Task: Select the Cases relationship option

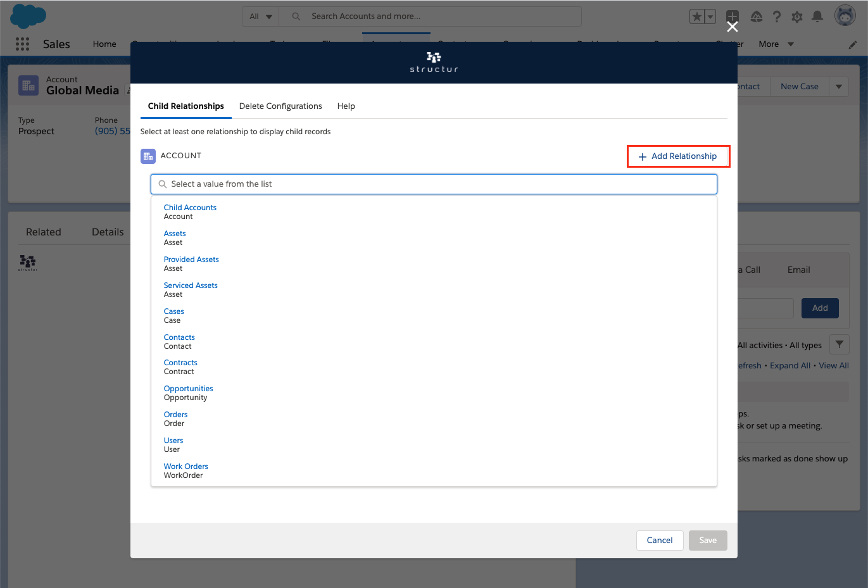Action: 434,316
